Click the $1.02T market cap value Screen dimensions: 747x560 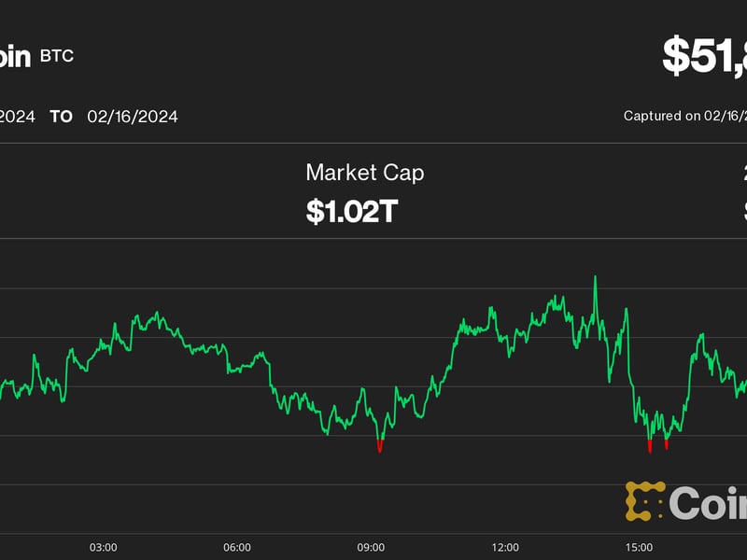[x=352, y=211]
